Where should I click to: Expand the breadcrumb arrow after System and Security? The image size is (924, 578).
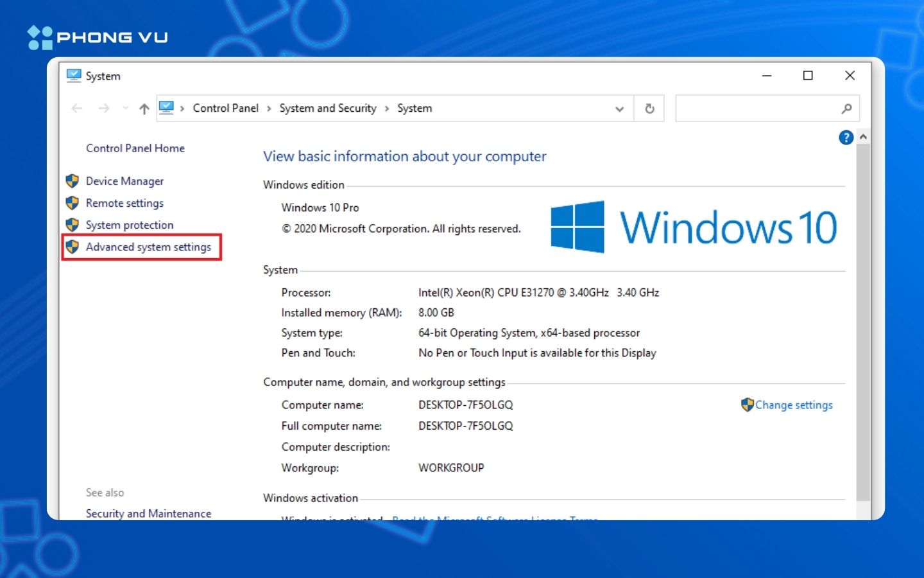coord(387,109)
